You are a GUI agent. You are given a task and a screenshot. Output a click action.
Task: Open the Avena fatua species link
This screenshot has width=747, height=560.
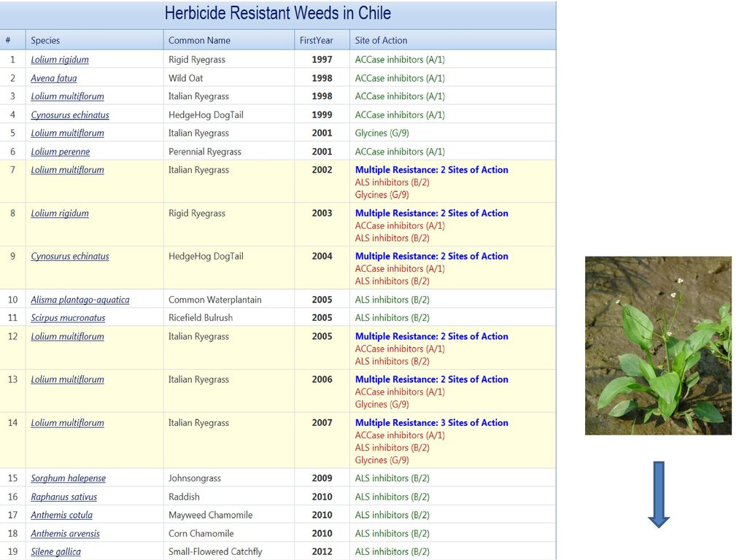[54, 78]
